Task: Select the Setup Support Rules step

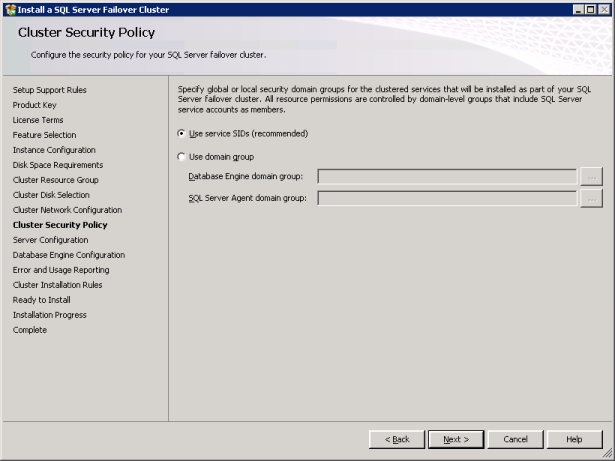Action: [49, 90]
